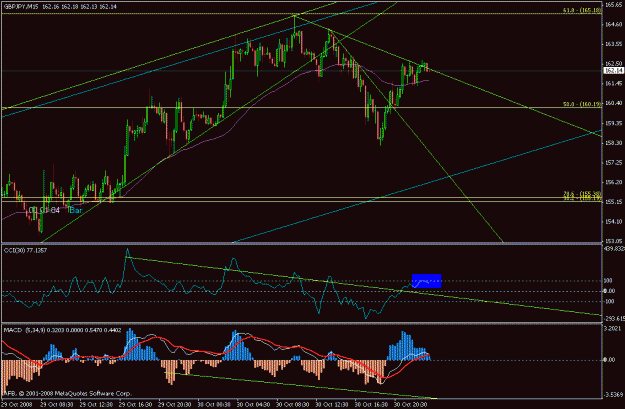Click the 29 Oct 08:30 time axis label
The width and height of the screenshot is (625, 409).
click(x=57, y=405)
